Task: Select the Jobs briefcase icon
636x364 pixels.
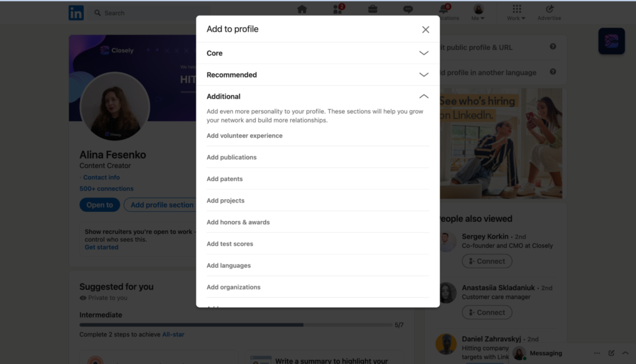Action: tap(372, 9)
